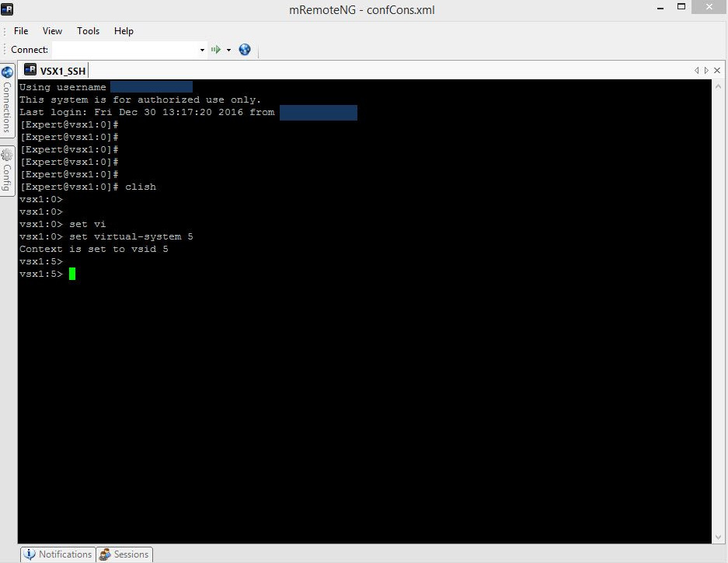The width and height of the screenshot is (728, 563).
Task: Click the terminal scrollbar down arrow
Action: (718, 537)
